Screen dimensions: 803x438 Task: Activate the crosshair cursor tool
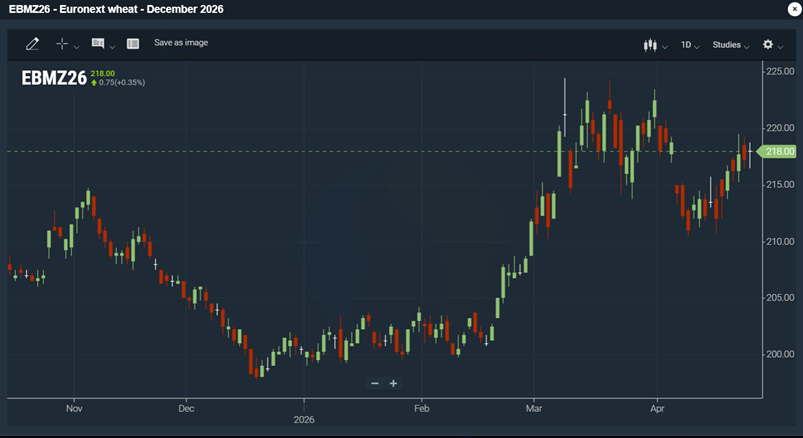62,44
